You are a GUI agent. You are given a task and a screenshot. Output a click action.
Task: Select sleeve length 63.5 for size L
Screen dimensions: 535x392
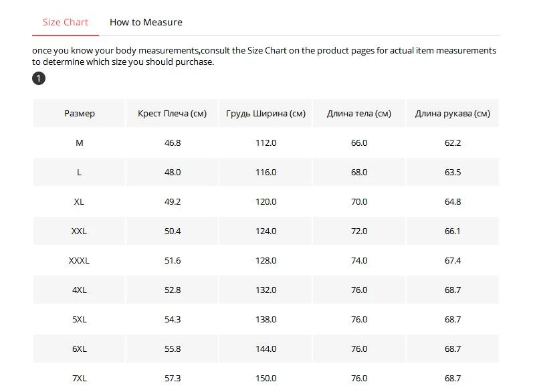[453, 173]
